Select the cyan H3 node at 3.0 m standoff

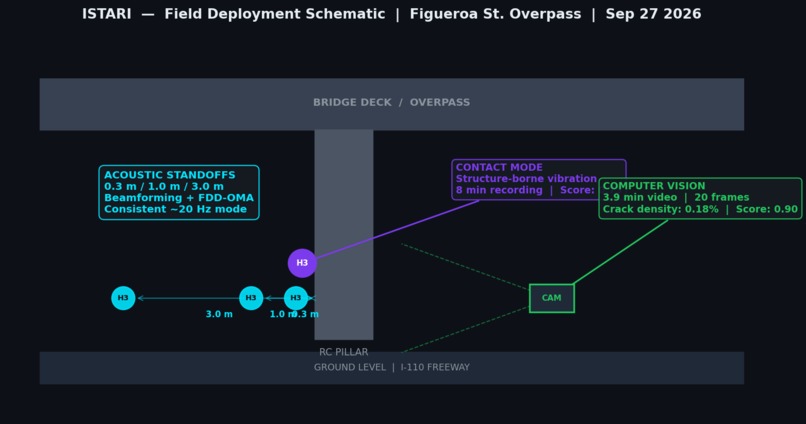(x=123, y=298)
